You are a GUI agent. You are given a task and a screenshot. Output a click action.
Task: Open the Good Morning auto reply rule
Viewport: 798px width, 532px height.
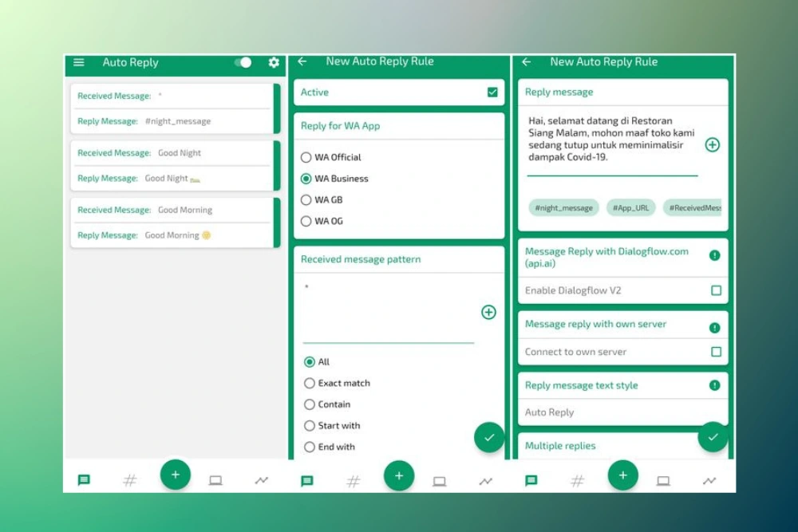pos(172,223)
